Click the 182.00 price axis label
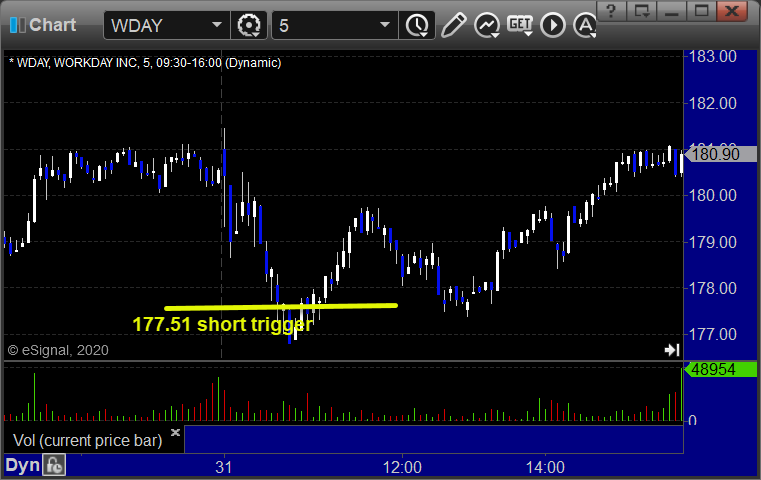 pyautogui.click(x=712, y=103)
